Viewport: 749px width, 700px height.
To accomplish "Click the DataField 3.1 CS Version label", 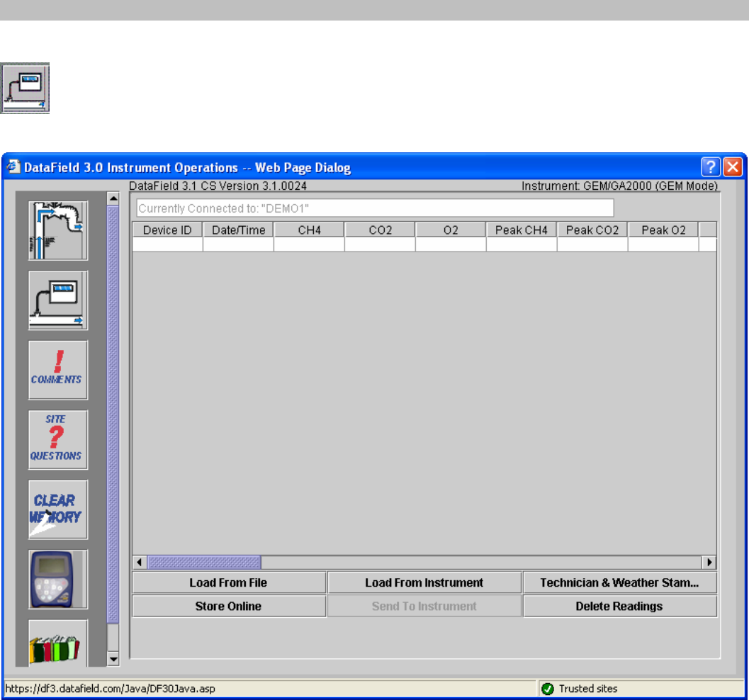I will 218,186.
